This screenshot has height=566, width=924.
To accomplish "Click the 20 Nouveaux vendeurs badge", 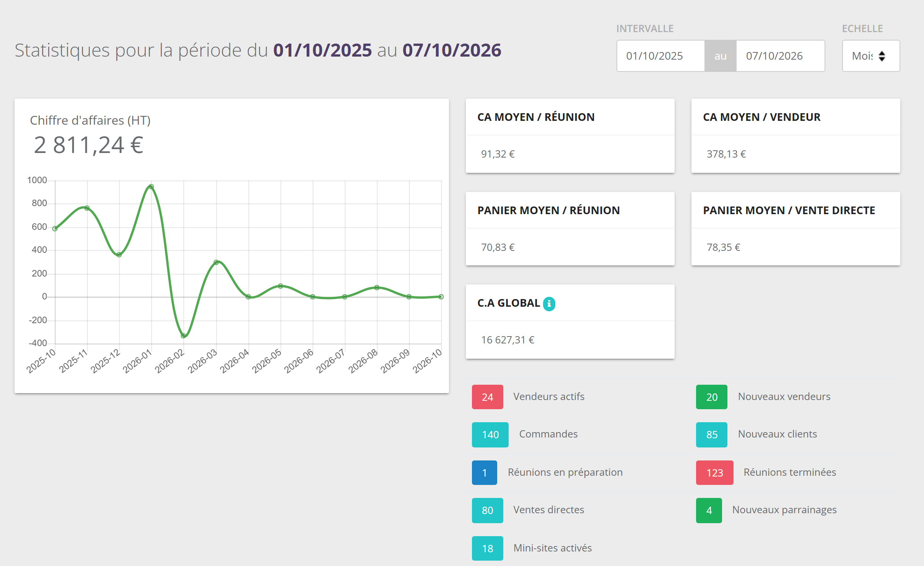I will coord(712,397).
